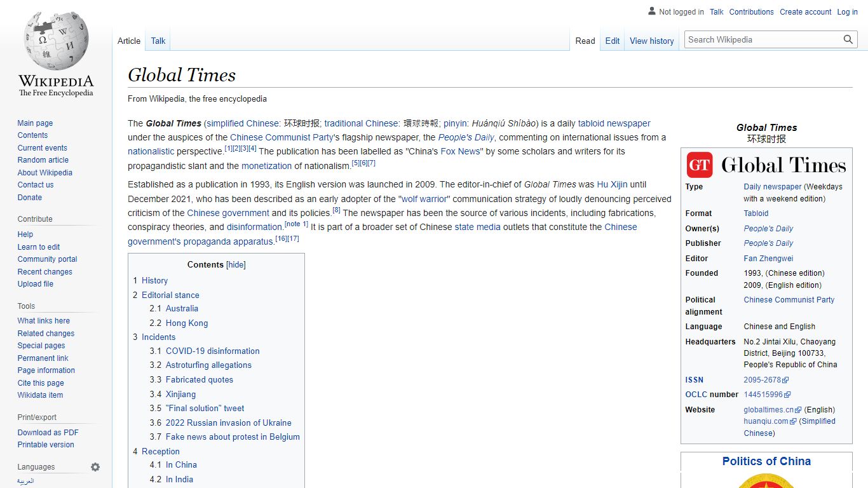This screenshot has height=488, width=868.
Task: Open the View history tab
Action: (x=652, y=41)
